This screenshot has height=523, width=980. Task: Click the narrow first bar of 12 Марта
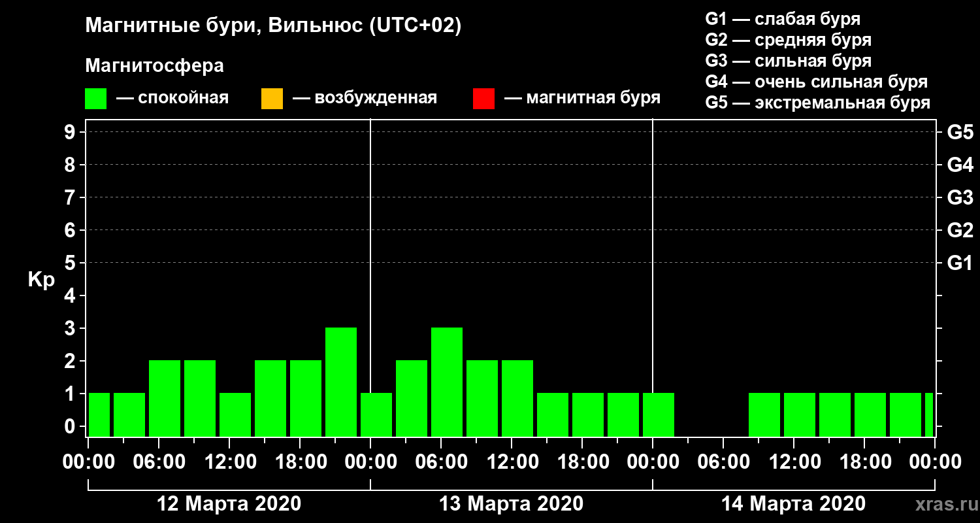99,414
